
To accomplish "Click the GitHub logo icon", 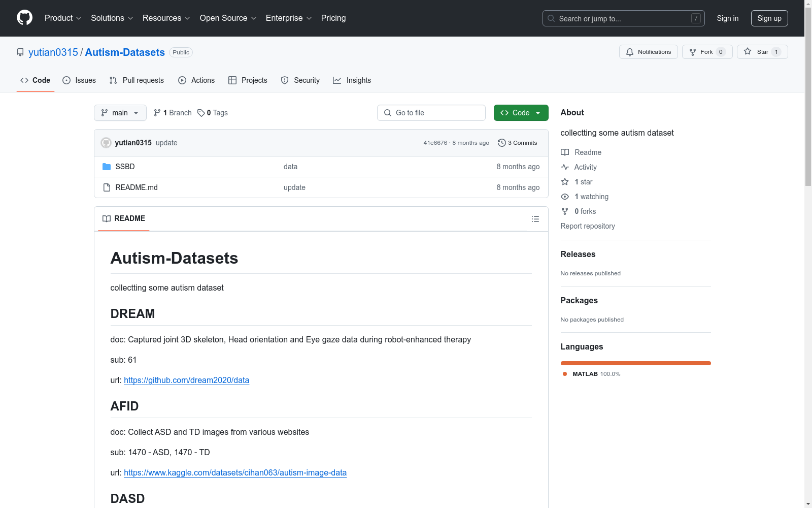I will pyautogui.click(x=24, y=18).
